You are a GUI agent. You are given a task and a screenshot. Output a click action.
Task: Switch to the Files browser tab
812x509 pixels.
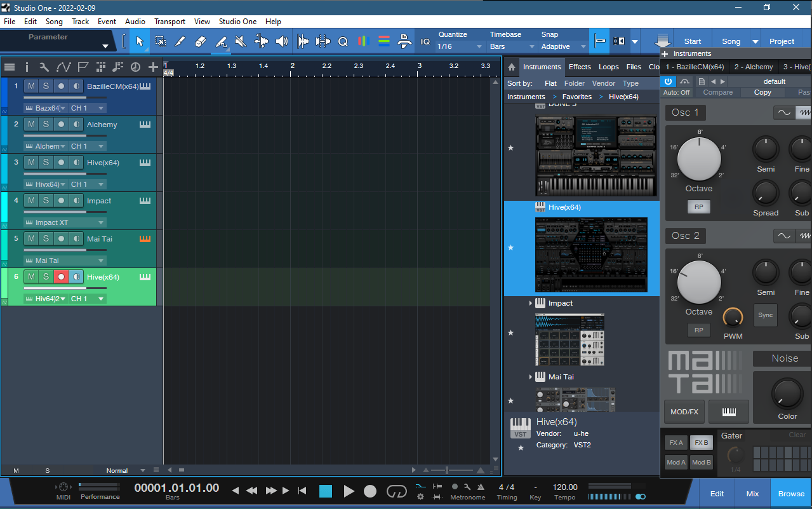[x=634, y=67]
